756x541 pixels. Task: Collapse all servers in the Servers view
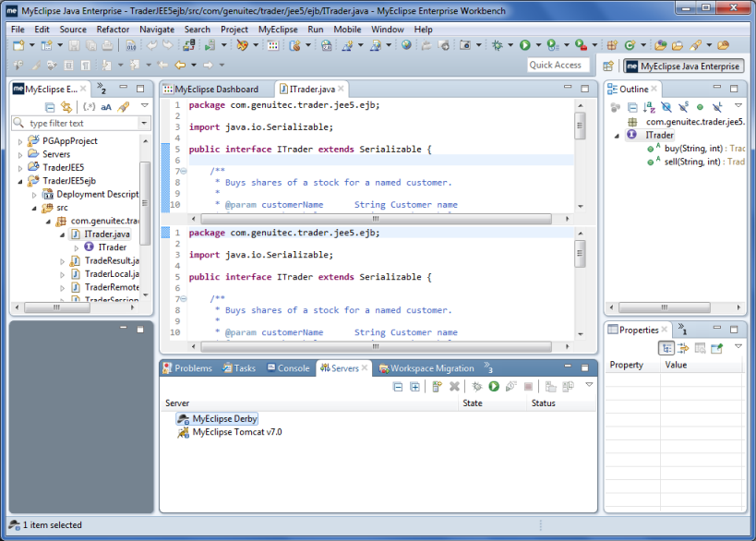398,388
